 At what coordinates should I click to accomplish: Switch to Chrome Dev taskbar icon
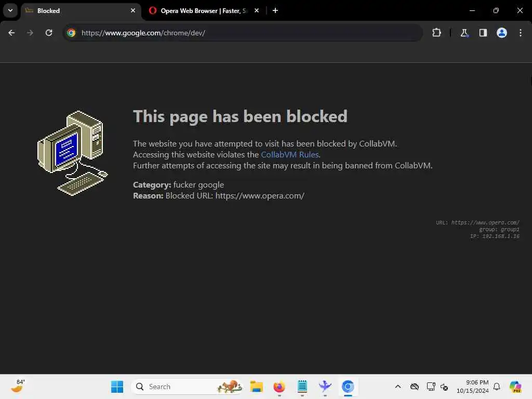point(348,387)
